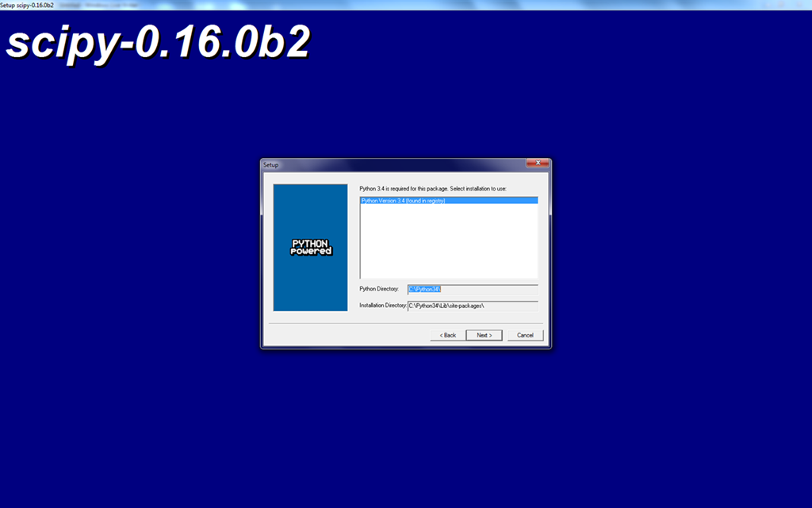Click the Python Powered logo text
The width and height of the screenshot is (812, 508).
coord(311,247)
